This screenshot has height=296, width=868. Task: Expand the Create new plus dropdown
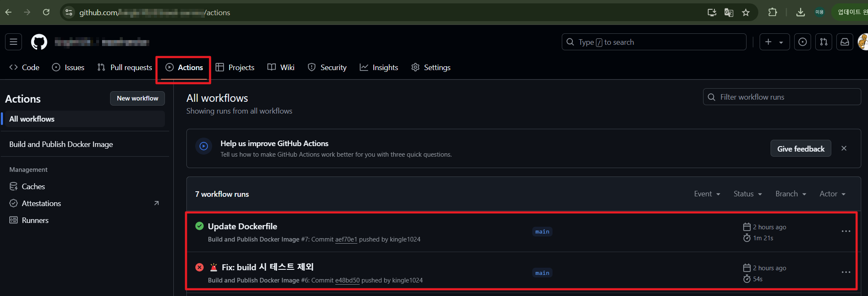(x=774, y=42)
